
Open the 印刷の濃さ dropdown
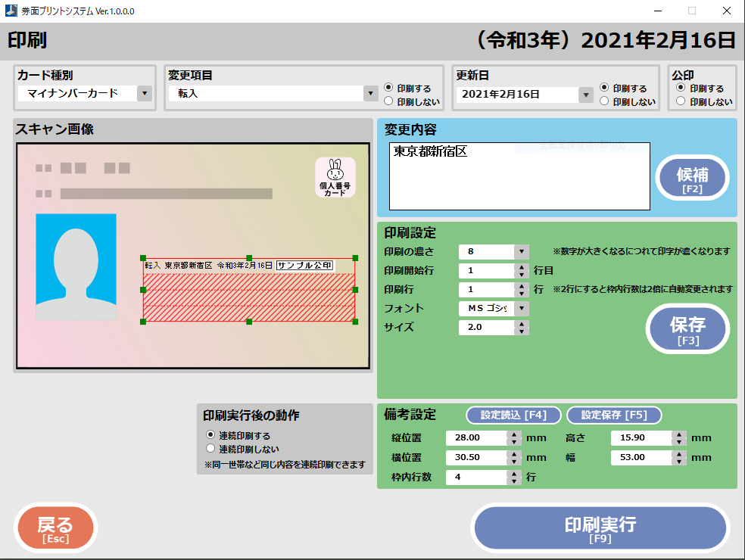click(x=521, y=252)
